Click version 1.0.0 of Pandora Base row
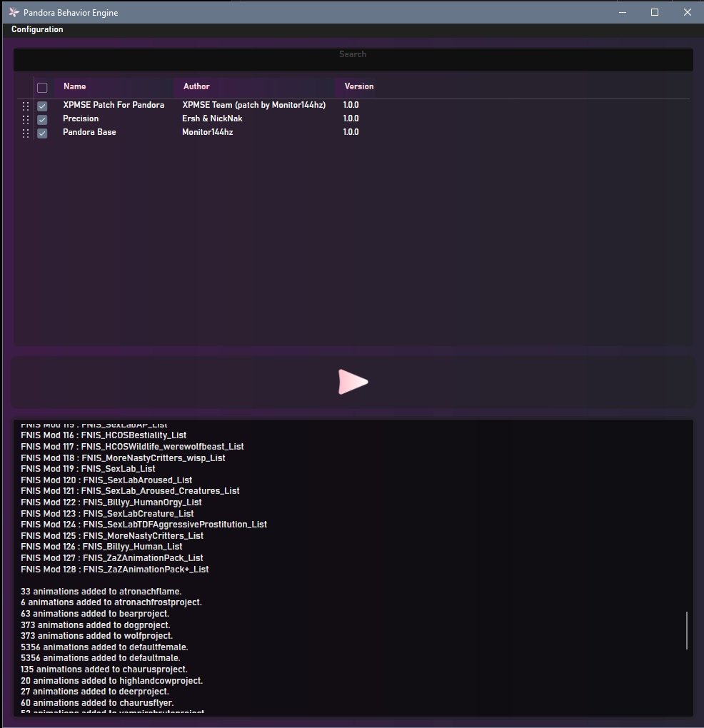 point(351,132)
